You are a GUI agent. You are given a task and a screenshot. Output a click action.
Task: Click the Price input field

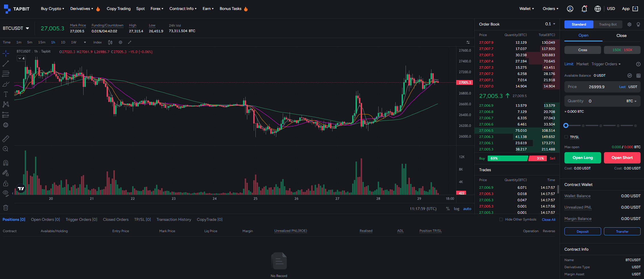[602, 87]
